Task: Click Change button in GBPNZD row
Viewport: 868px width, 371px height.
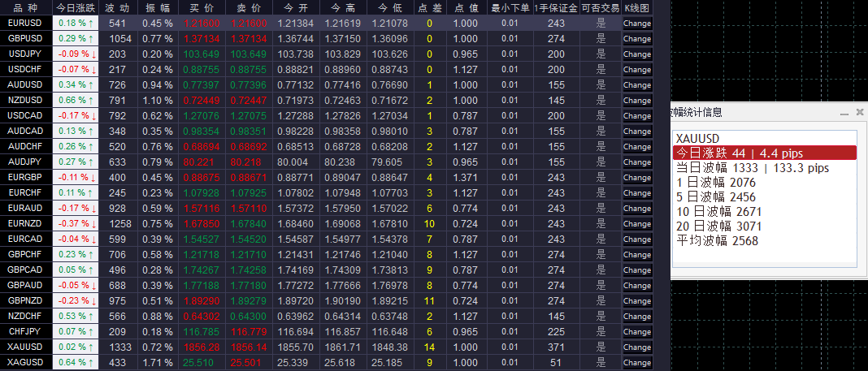Action: (636, 301)
